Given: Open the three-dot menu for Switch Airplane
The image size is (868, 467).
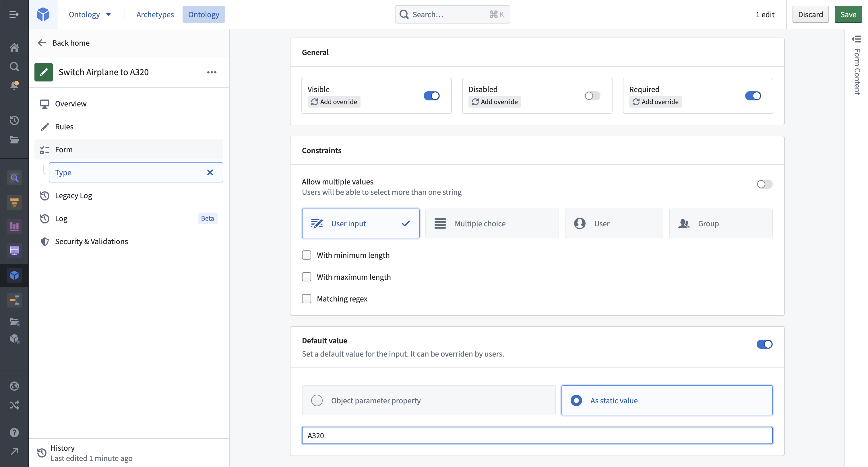Looking at the screenshot, I should pos(212,72).
